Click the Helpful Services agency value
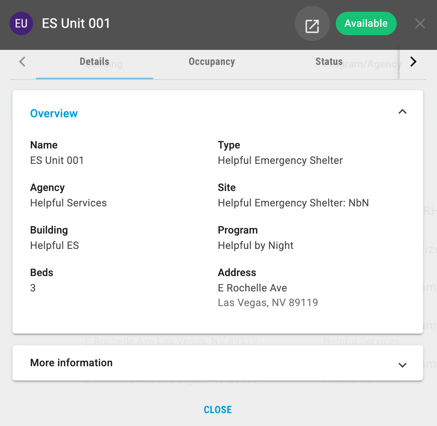Viewport: 437px width, 426px height. (x=68, y=203)
